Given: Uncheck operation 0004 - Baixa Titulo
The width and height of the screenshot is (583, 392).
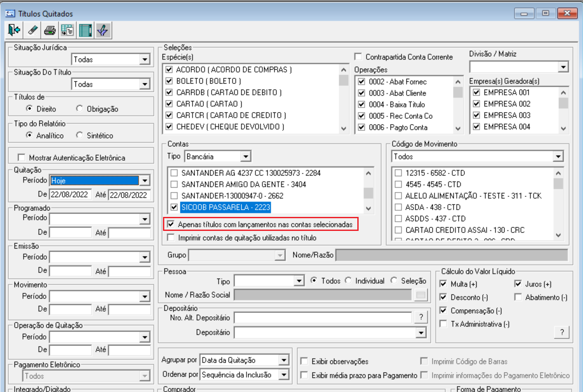Looking at the screenshot, I should (x=362, y=104).
